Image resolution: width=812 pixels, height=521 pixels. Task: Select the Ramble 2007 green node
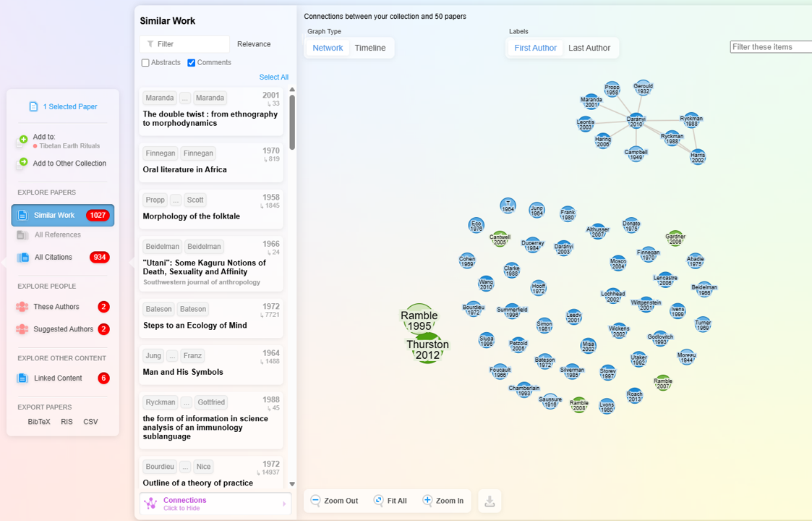663,383
